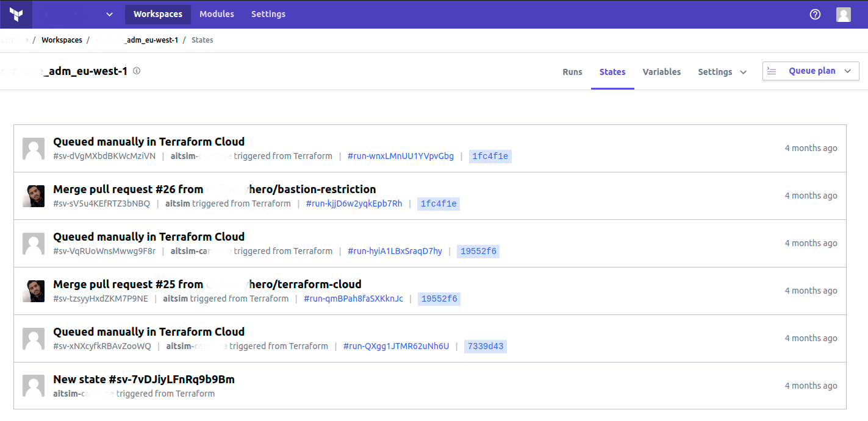Open the user account avatar menu
Image resolution: width=868 pixels, height=421 pixels.
(844, 15)
